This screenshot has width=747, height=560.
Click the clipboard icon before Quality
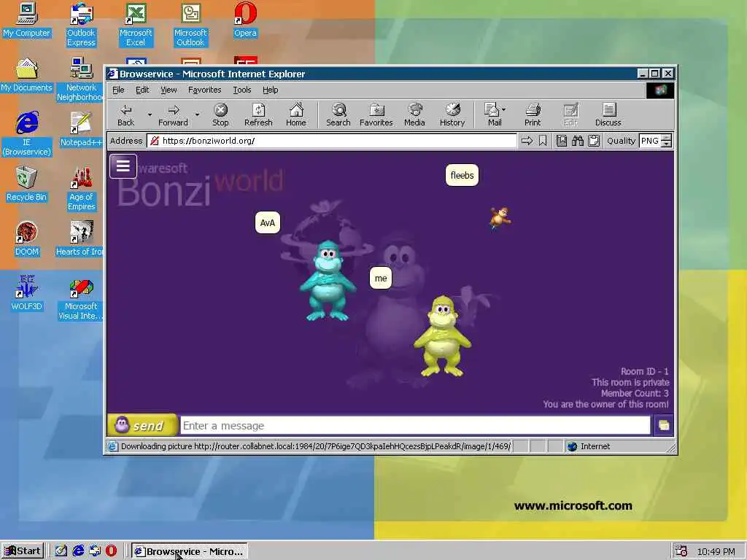pos(594,141)
